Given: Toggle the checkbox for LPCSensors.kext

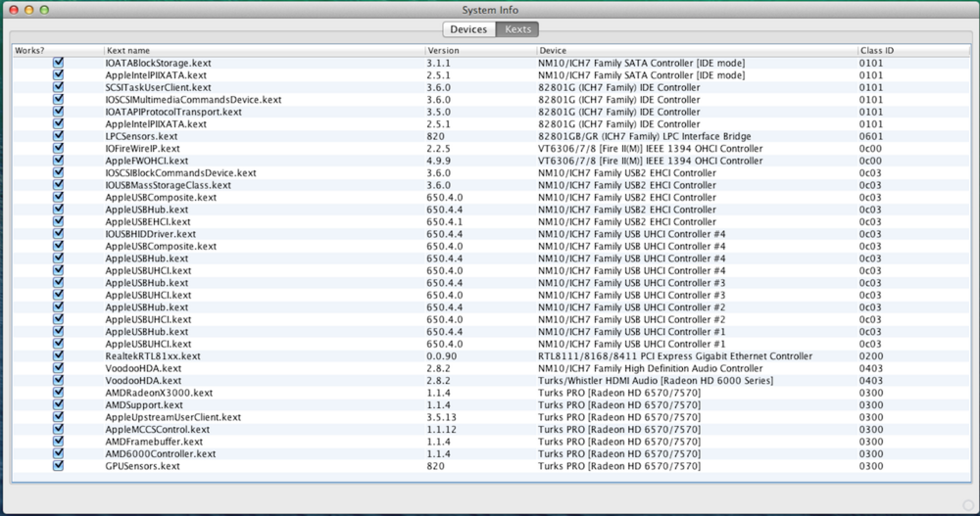Looking at the screenshot, I should coord(59,136).
